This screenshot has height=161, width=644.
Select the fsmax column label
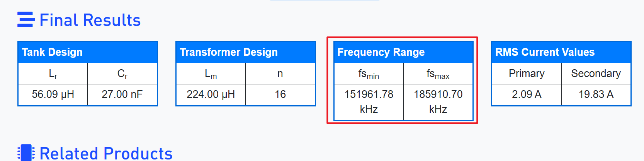438,74
